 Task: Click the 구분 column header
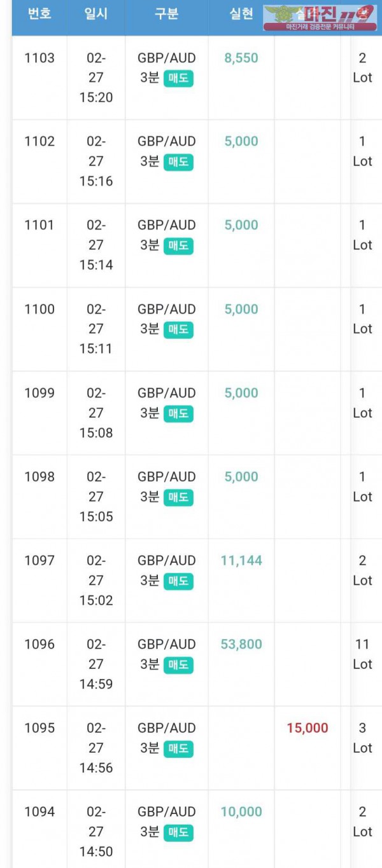(166, 15)
